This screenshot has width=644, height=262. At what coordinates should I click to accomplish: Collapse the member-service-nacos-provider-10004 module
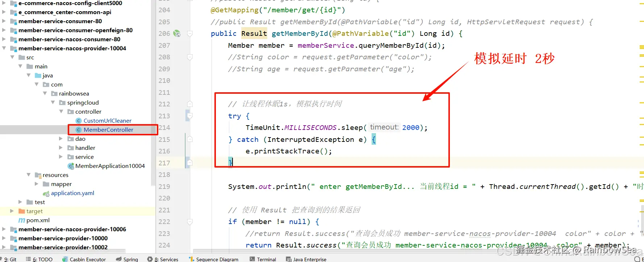4,48
